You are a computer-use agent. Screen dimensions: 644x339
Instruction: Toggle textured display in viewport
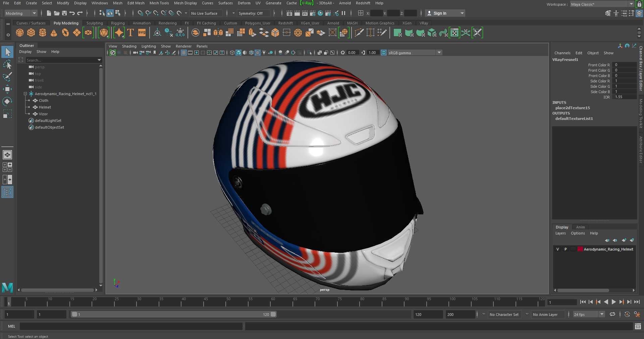point(258,53)
